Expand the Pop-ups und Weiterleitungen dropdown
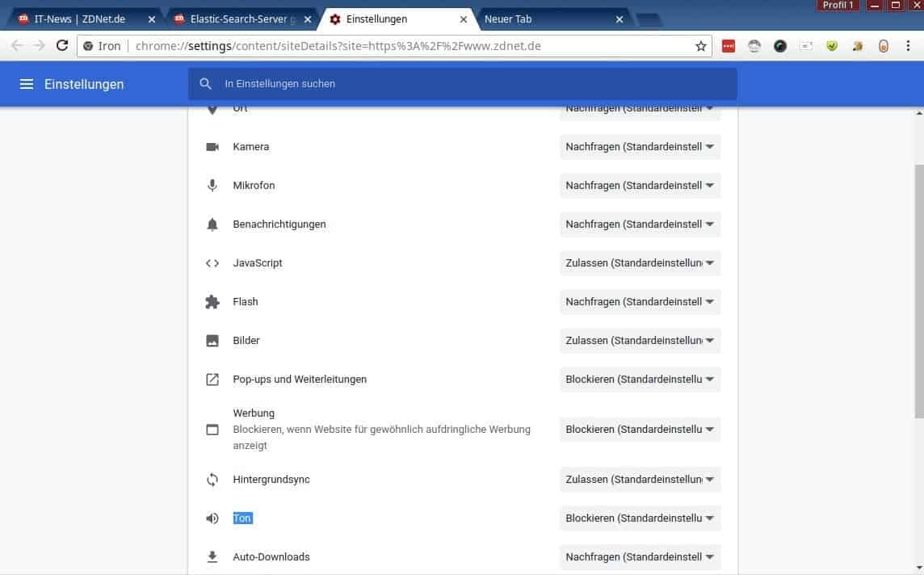 [640, 380]
